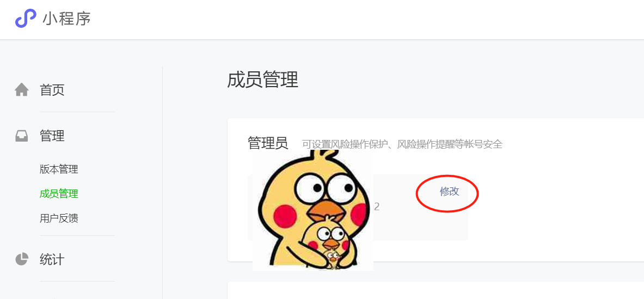The height and width of the screenshot is (299, 644).
Task: Click the 管理员 section heading
Action: pos(268,143)
